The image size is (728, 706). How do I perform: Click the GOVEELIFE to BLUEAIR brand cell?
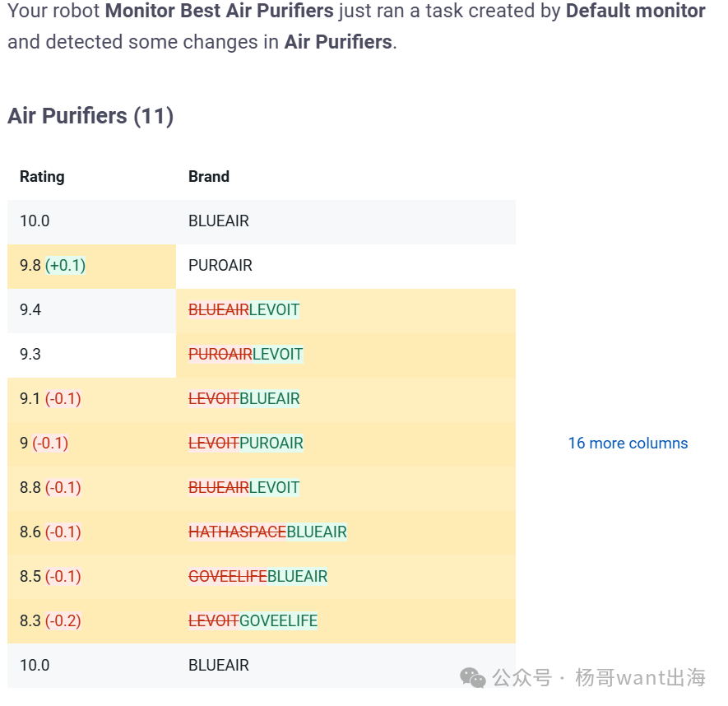tap(345, 577)
